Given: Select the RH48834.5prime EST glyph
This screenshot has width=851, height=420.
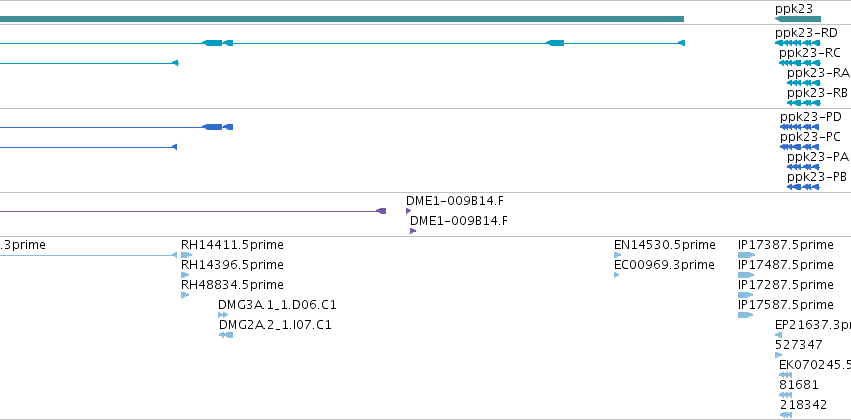Looking at the screenshot, I should (x=185, y=295).
